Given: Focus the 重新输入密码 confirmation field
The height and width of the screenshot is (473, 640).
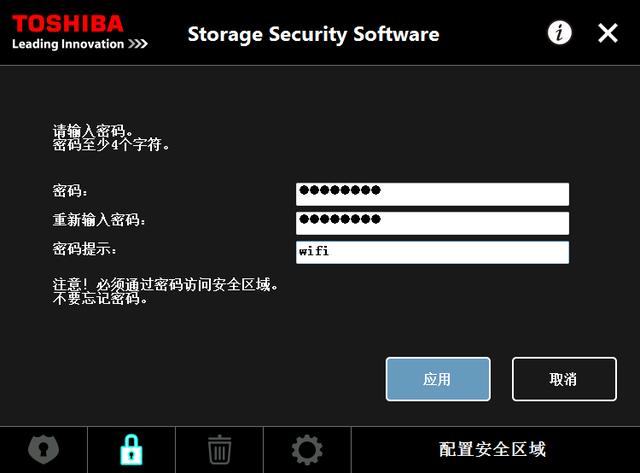Looking at the screenshot, I should pos(432,222).
